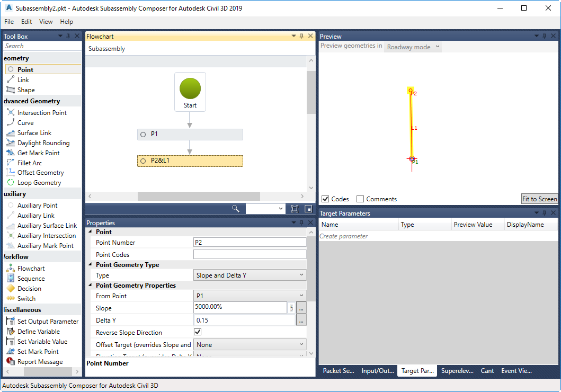Click the Start node in the flowchart

click(x=190, y=91)
